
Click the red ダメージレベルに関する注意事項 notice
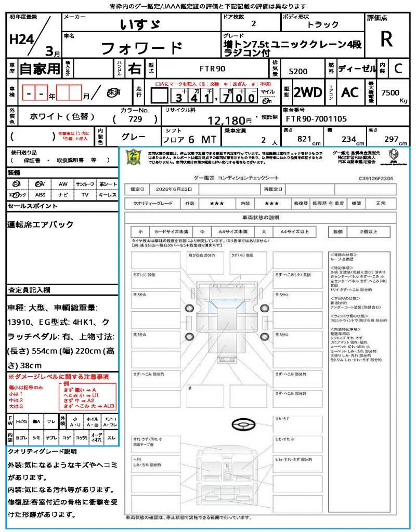click(x=58, y=377)
